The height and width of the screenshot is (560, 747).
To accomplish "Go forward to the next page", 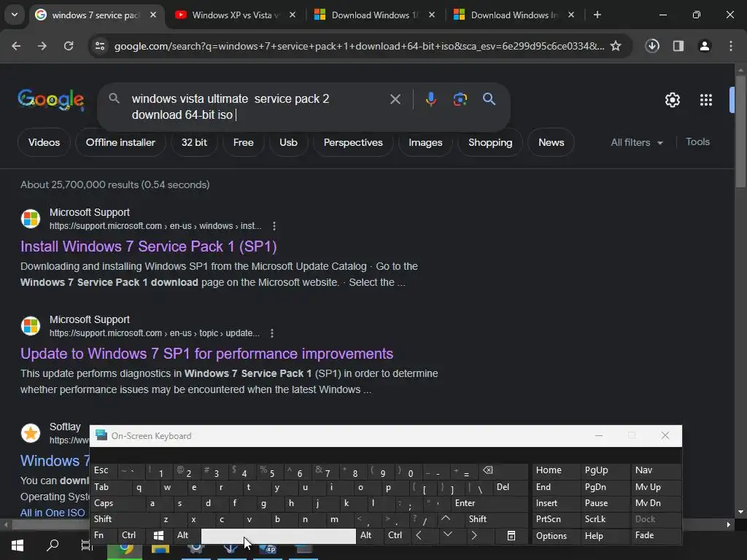I will [42, 46].
